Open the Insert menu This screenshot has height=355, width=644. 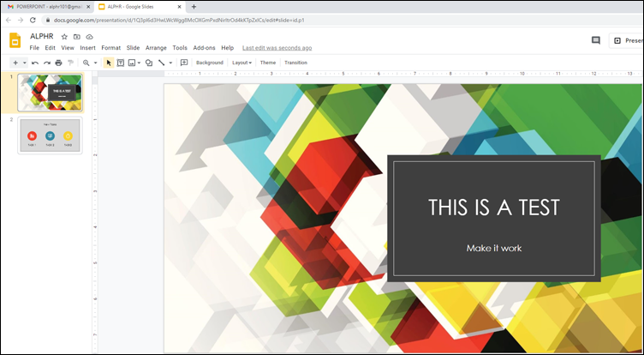click(88, 48)
